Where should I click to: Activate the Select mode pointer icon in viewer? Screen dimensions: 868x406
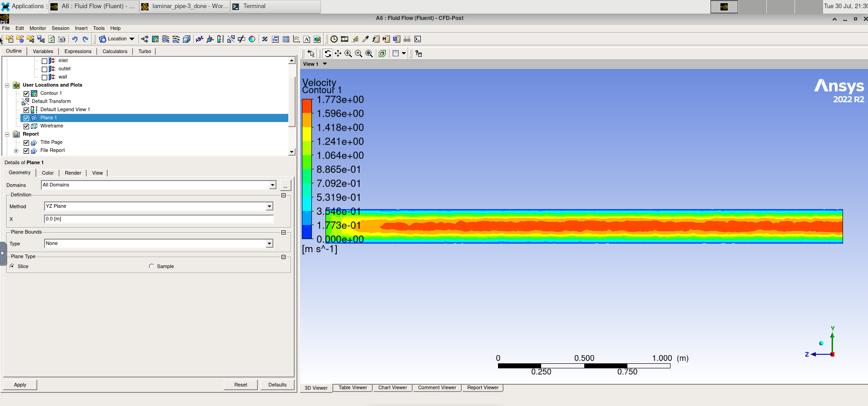(311, 54)
